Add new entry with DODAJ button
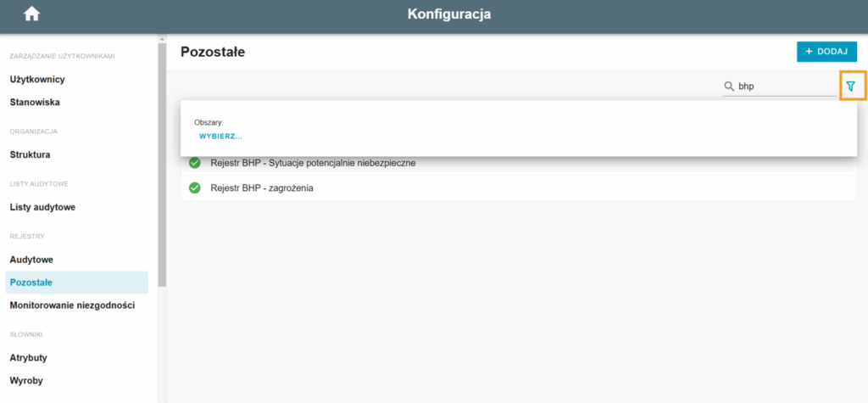The height and width of the screenshot is (403, 868). [x=826, y=52]
